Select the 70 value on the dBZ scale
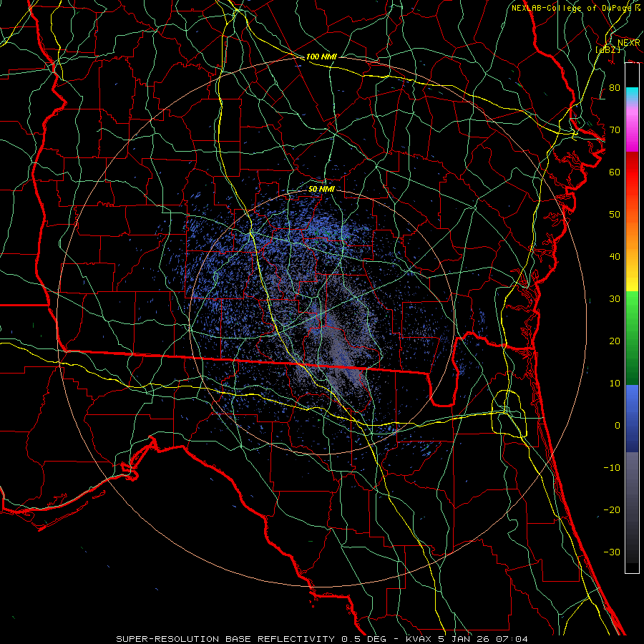The width and height of the screenshot is (644, 644). 615,130
